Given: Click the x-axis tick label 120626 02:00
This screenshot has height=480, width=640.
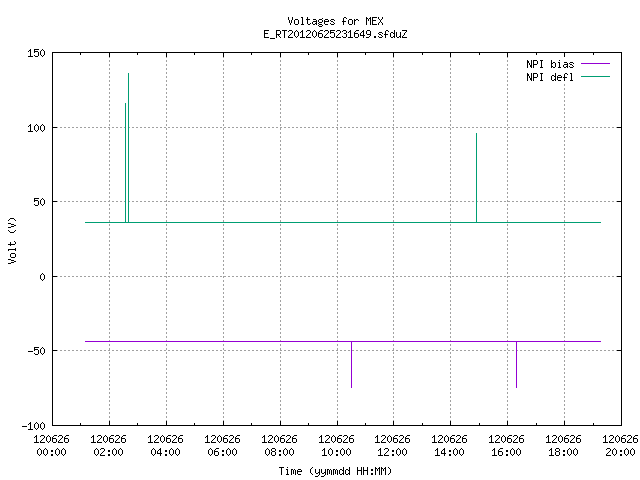Looking at the screenshot, I should tap(109, 446).
